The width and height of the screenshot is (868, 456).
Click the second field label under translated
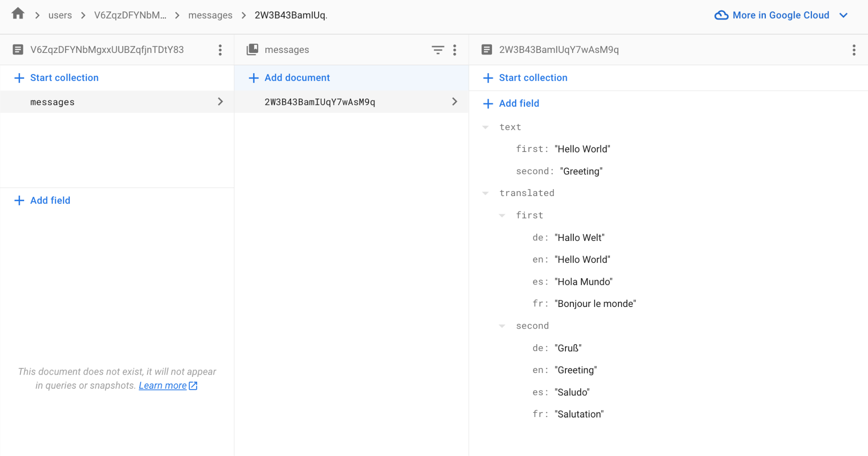[532, 326]
